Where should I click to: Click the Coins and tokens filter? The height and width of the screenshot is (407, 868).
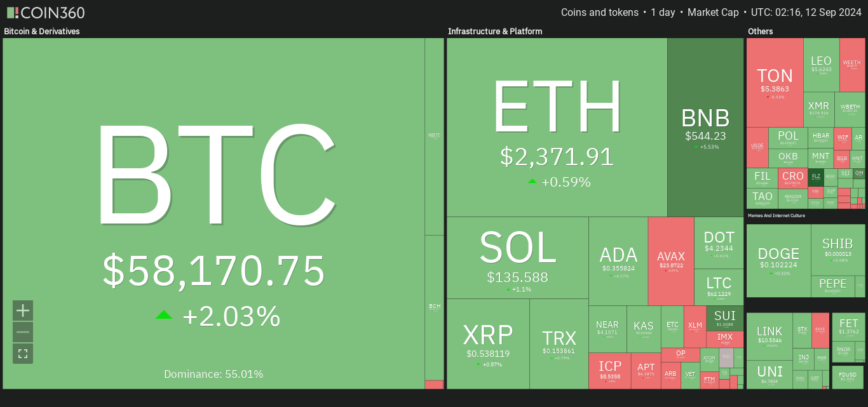pos(600,13)
